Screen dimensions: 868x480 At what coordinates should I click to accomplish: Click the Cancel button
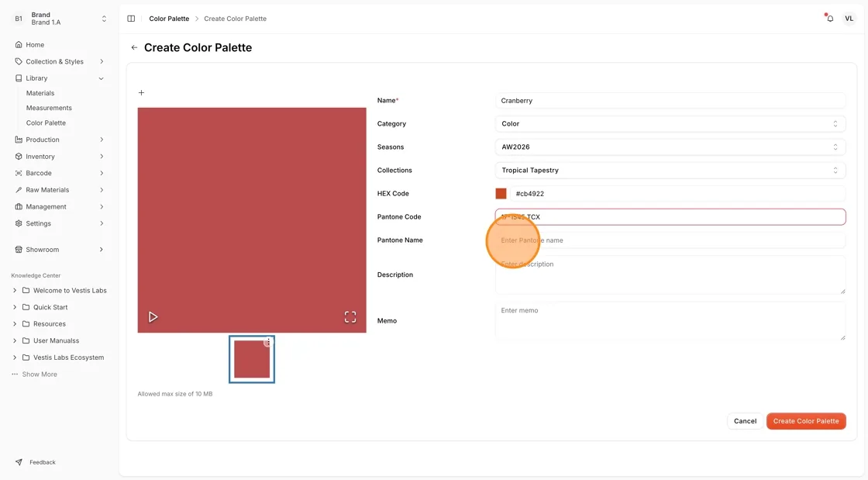745,421
